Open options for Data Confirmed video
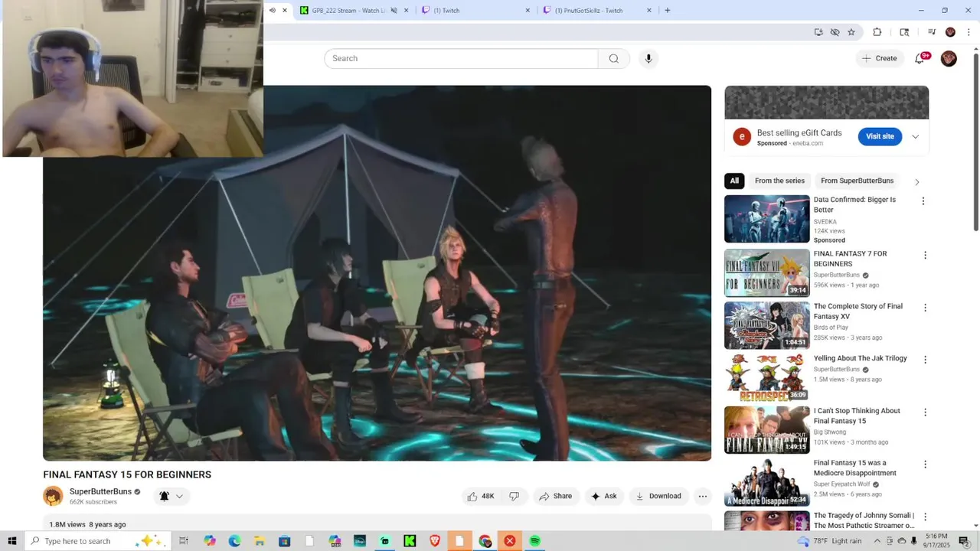Screen dimensions: 980x551 (923, 201)
